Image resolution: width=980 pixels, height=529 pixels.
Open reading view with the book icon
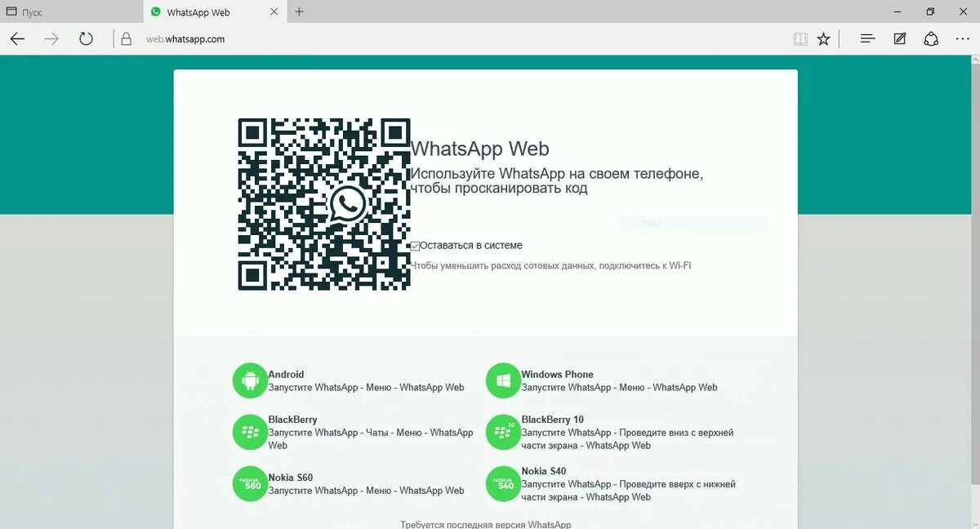[800, 38]
